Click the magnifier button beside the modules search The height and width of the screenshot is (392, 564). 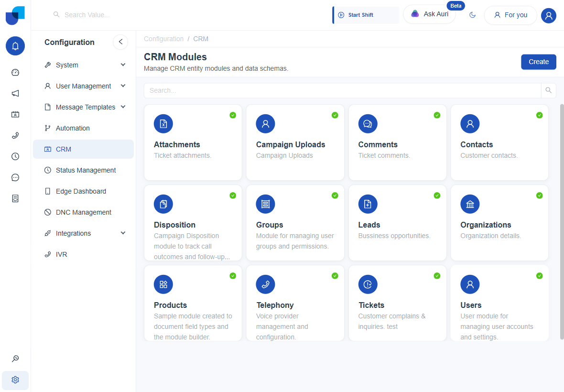(x=549, y=91)
